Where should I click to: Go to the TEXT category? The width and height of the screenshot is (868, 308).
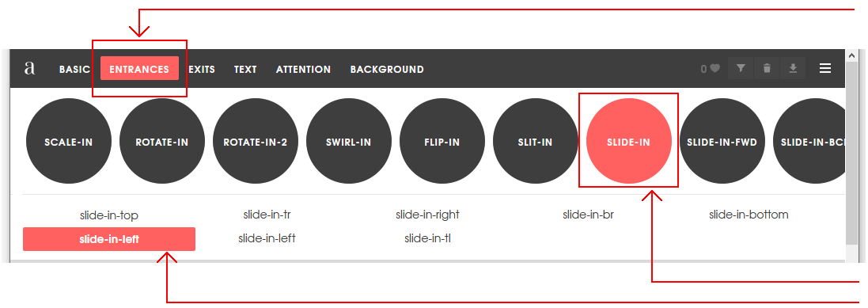(x=245, y=69)
